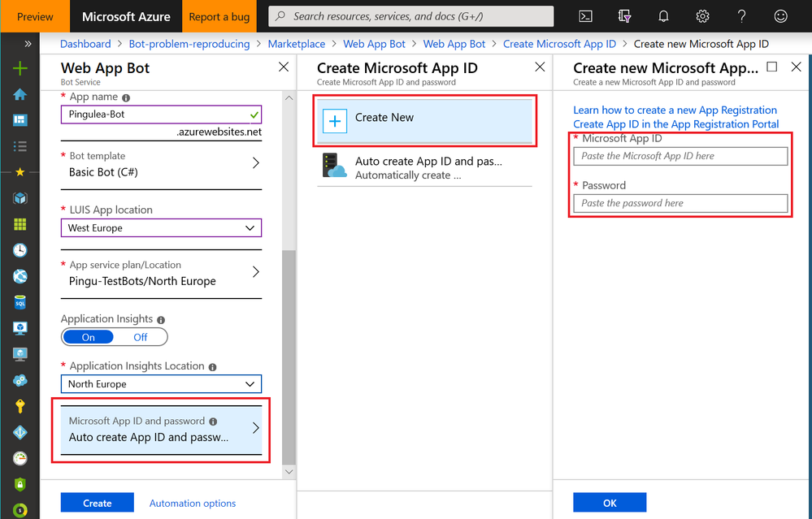Click the plus icon on Create New

tap(335, 121)
